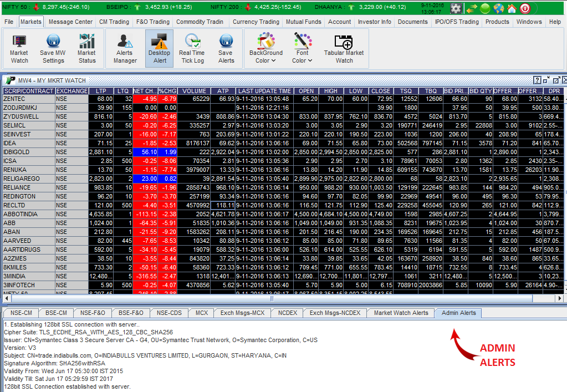Open Real Time Tick Log
Image resolution: width=567 pixels, height=392 pixels.
point(192,48)
